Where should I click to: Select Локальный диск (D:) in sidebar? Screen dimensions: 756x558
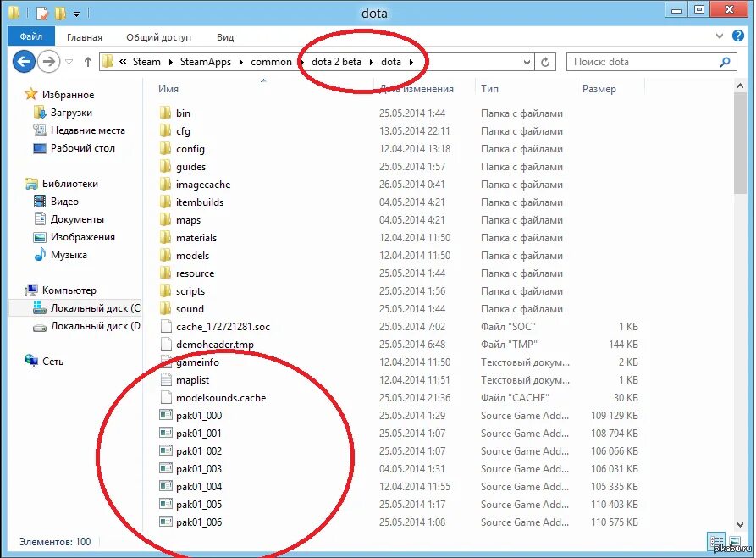96,325
